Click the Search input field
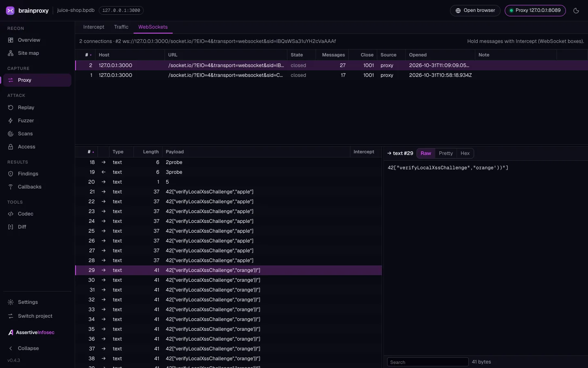The width and height of the screenshot is (588, 368). tap(428, 362)
